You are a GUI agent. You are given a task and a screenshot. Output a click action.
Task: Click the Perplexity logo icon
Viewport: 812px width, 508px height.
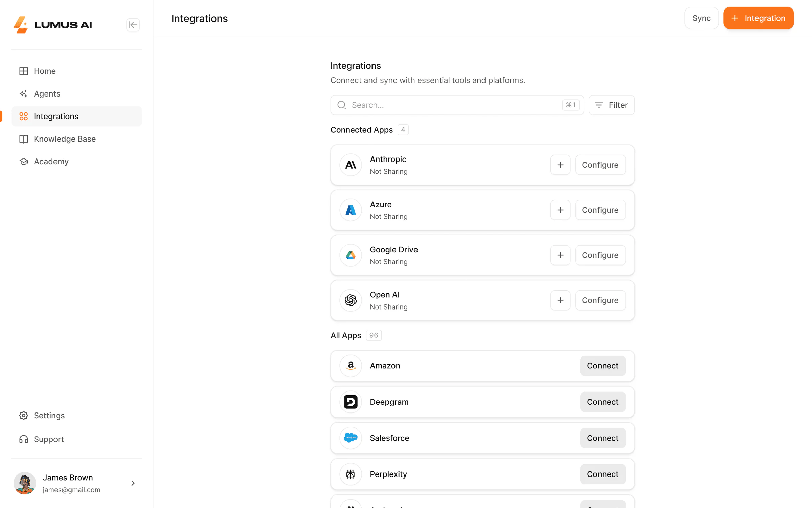pos(351,474)
